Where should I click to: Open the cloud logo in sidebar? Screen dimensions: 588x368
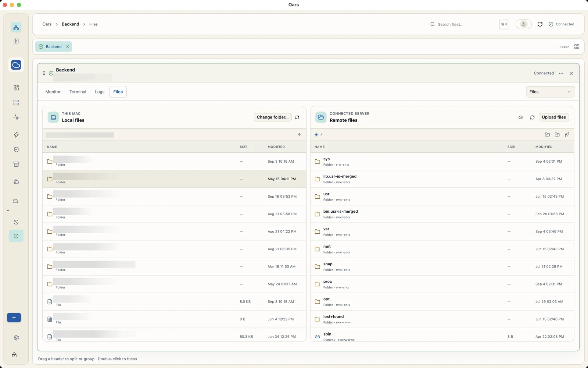tap(16, 65)
